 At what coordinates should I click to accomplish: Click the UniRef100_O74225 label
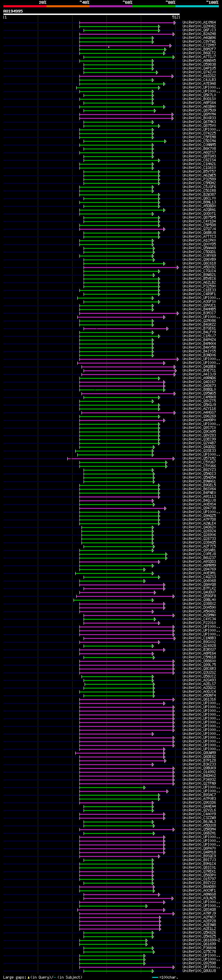coord(199,133)
